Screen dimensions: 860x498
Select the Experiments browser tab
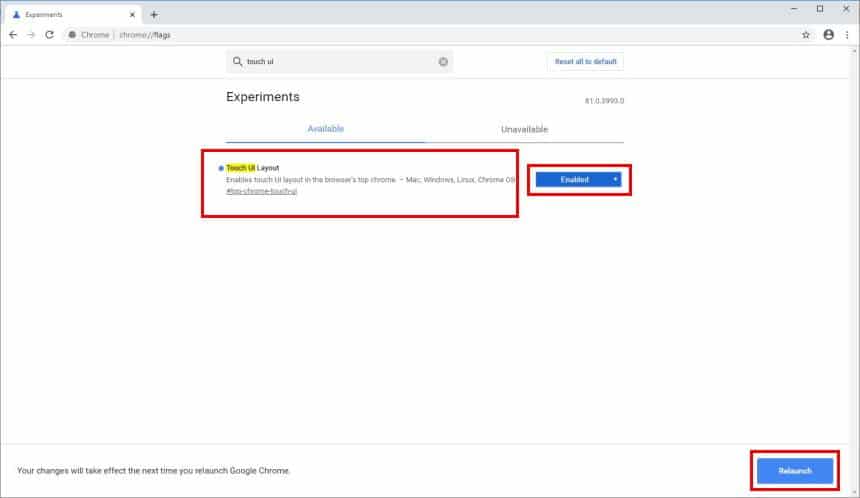pos(71,15)
